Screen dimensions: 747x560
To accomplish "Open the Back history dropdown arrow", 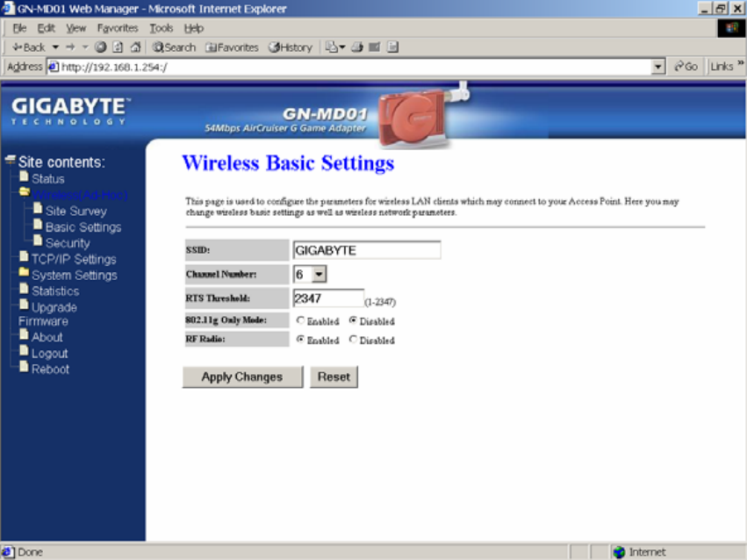I will [55, 47].
